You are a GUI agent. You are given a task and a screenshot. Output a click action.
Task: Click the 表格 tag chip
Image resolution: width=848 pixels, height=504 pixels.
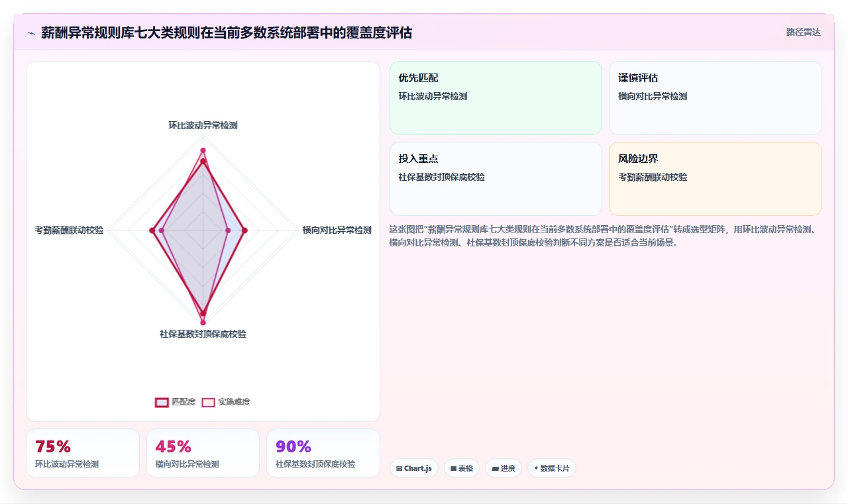pyautogui.click(x=462, y=468)
